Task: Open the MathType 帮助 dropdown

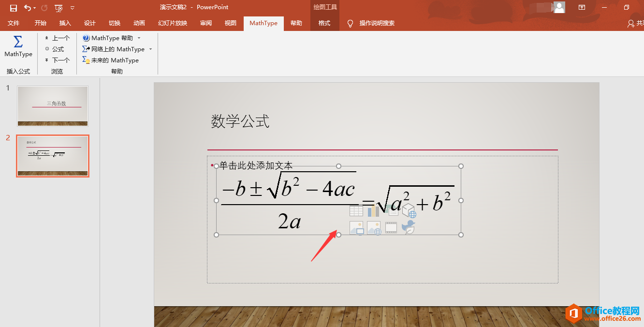Action: pyautogui.click(x=139, y=38)
